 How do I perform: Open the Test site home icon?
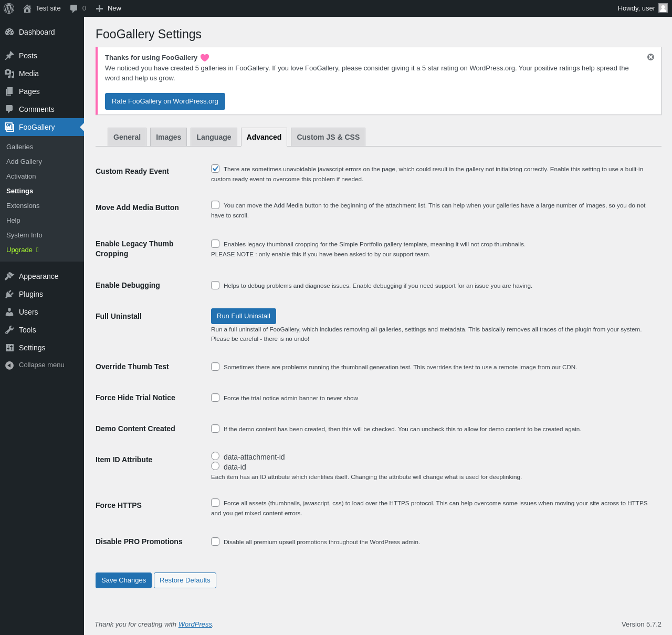coord(27,8)
